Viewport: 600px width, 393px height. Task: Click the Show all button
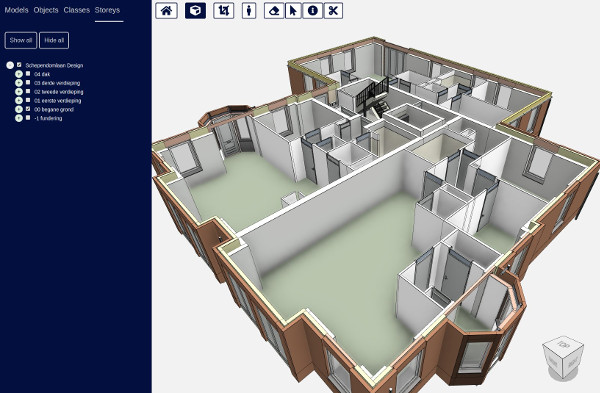point(21,40)
